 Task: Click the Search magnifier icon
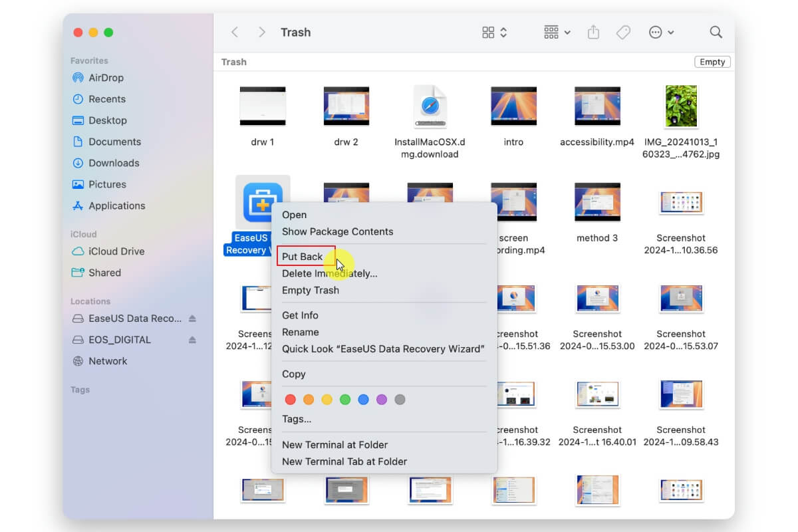tap(716, 32)
